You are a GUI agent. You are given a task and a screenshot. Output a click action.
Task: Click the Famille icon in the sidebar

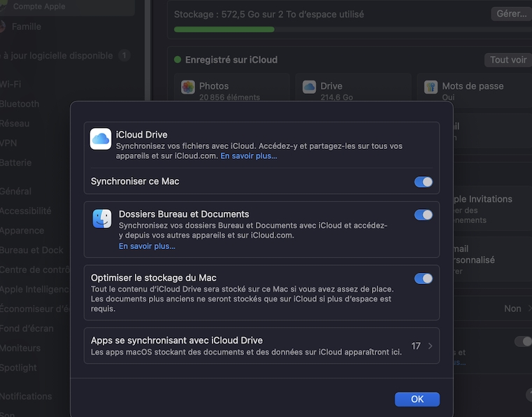click(3, 27)
